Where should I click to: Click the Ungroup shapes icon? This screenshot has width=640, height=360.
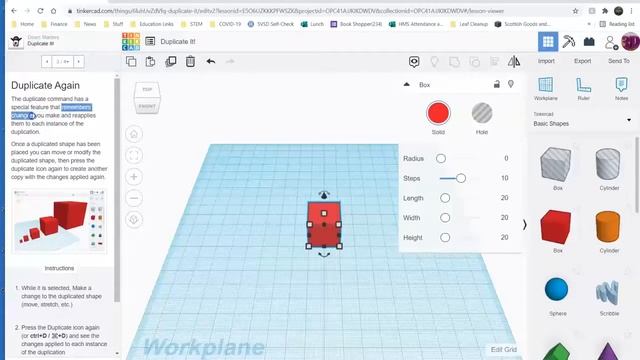point(474,62)
